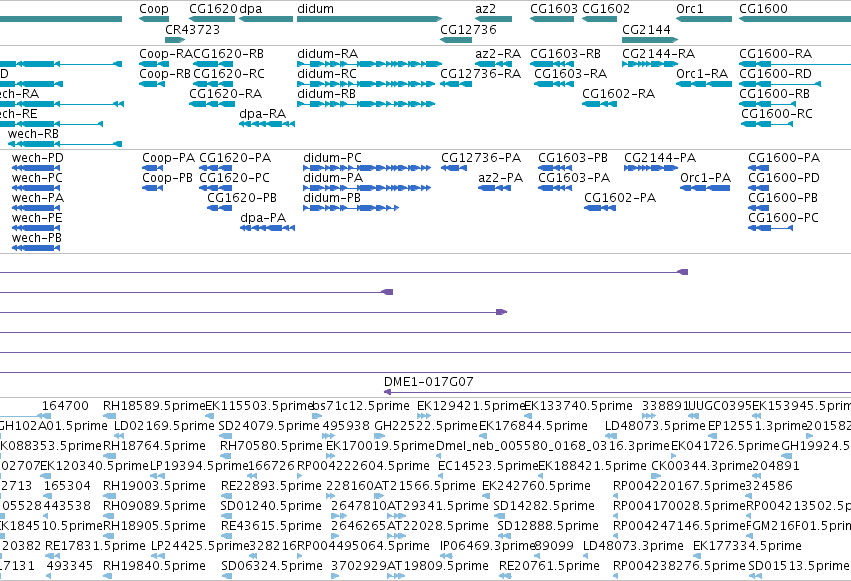Select the wech-RB transcript label

33,134
